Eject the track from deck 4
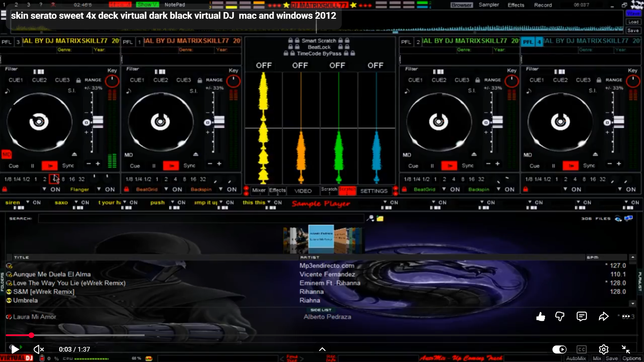Viewport: 644px width, 362px height. click(595, 154)
